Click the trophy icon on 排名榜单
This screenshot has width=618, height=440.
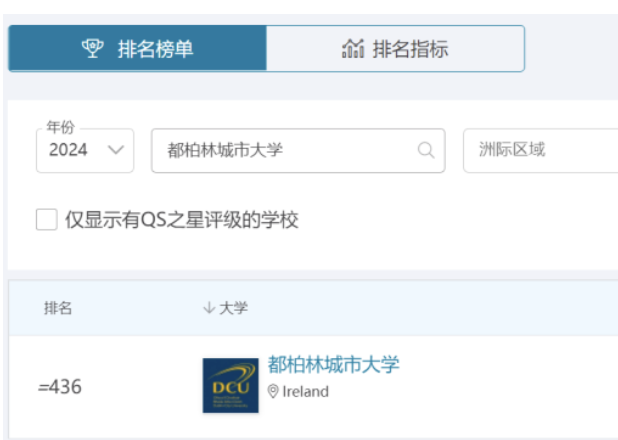(x=93, y=48)
